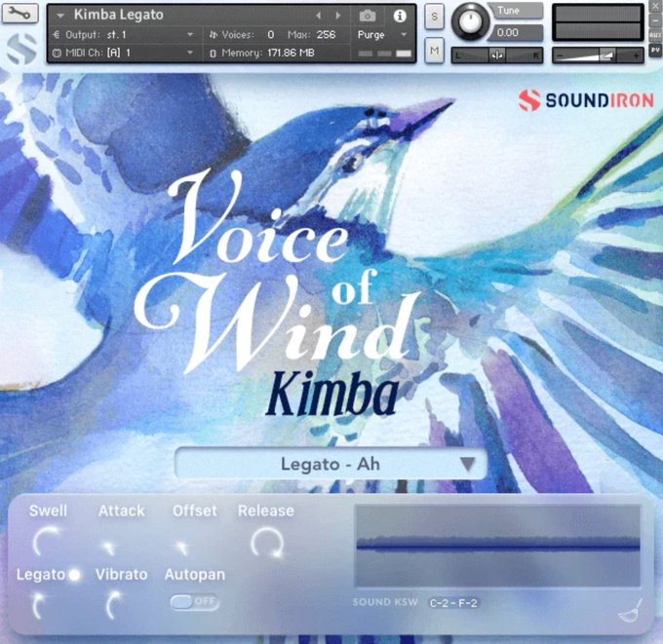Toggle the PV button
The image size is (663, 644).
[x=655, y=51]
